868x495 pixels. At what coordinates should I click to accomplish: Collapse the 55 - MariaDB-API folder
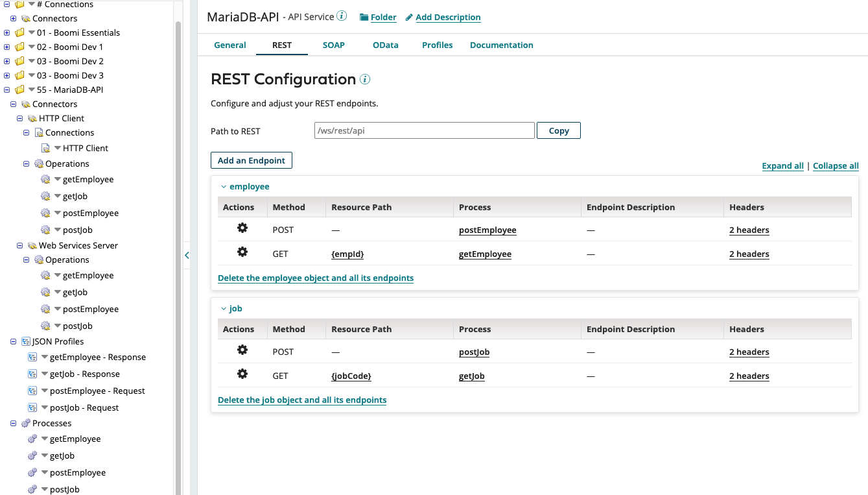point(6,90)
